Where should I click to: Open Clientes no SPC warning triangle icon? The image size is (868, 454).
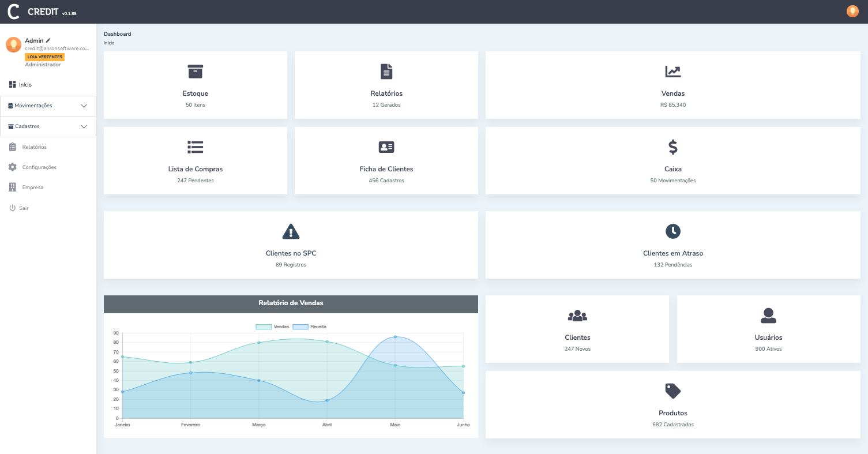tap(291, 231)
